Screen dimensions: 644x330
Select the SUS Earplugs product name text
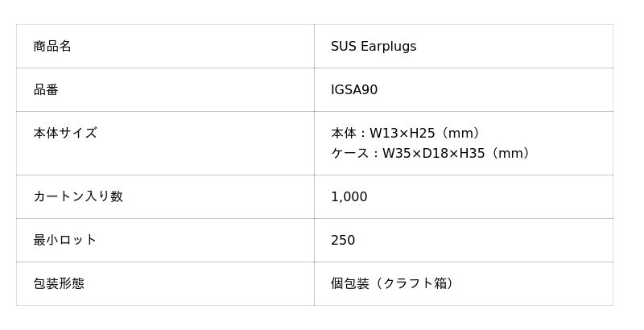click(x=374, y=47)
